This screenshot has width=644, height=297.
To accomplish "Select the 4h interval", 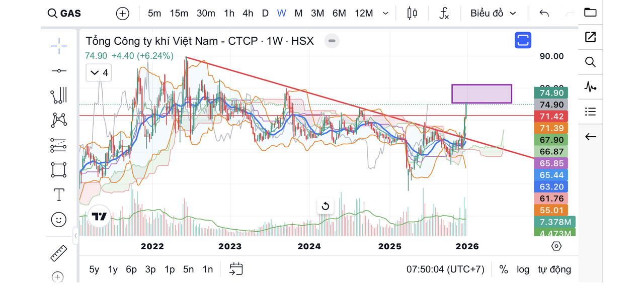I will (x=248, y=14).
